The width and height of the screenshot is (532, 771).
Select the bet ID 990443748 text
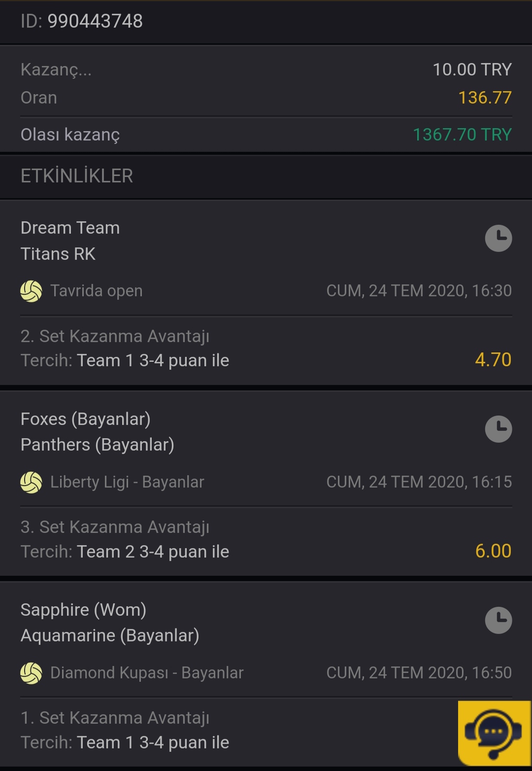82,21
